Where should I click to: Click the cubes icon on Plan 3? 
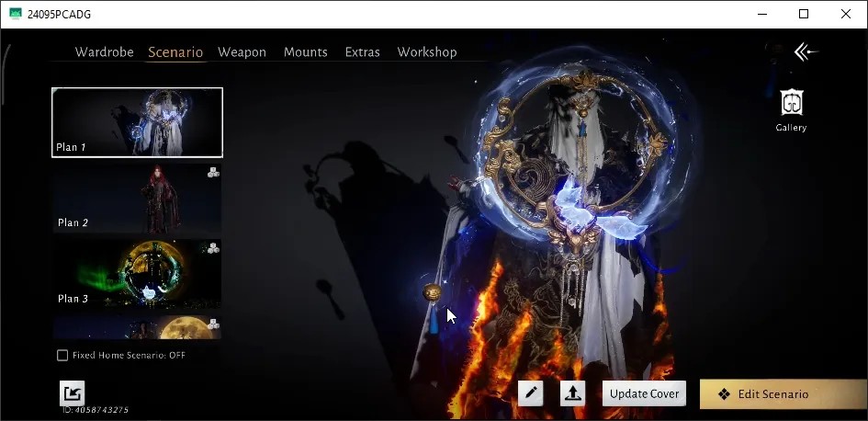coord(213,247)
